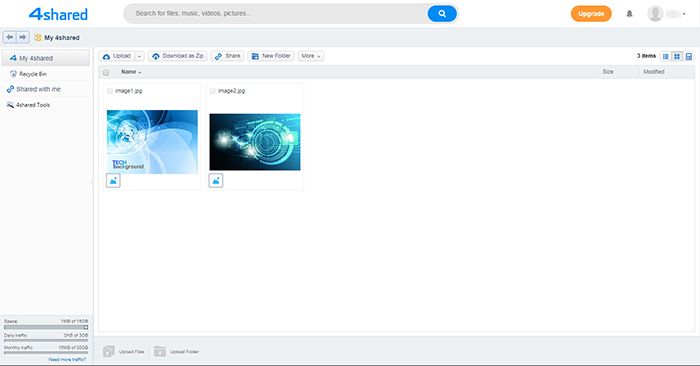Screen dimensions: 700x366
Task: Open Shared with me in the sidebar
Action: coord(46,89)
